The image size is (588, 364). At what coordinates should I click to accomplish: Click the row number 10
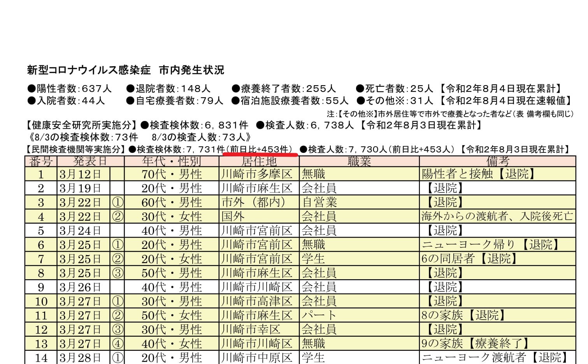click(x=41, y=301)
